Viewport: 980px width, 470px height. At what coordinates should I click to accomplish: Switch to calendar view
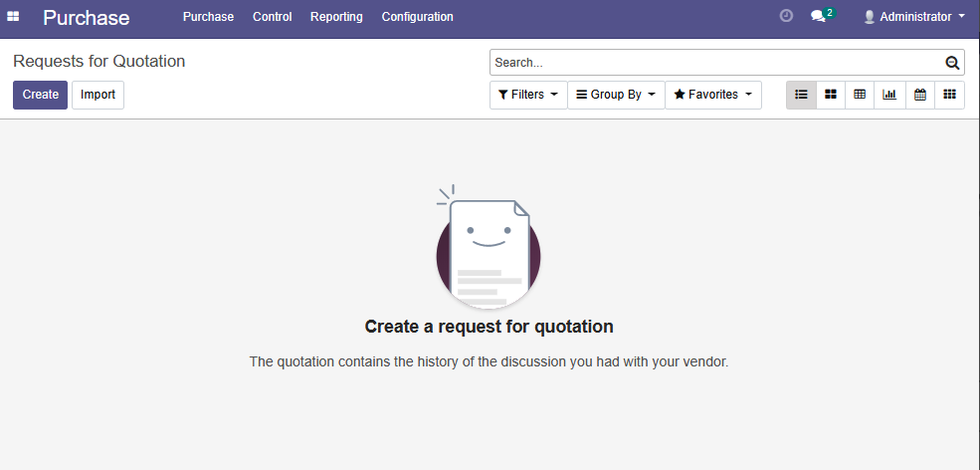(920, 95)
